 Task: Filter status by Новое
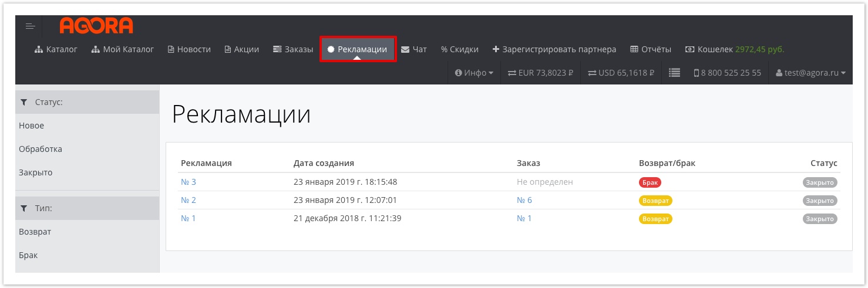coord(87,126)
